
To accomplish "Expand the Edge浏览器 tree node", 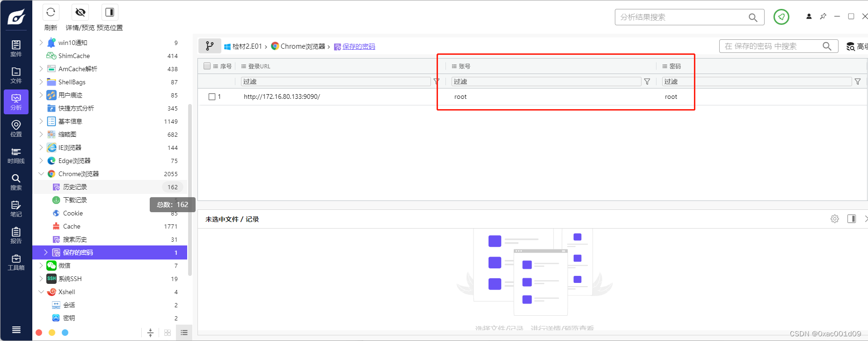I will pyautogui.click(x=41, y=161).
